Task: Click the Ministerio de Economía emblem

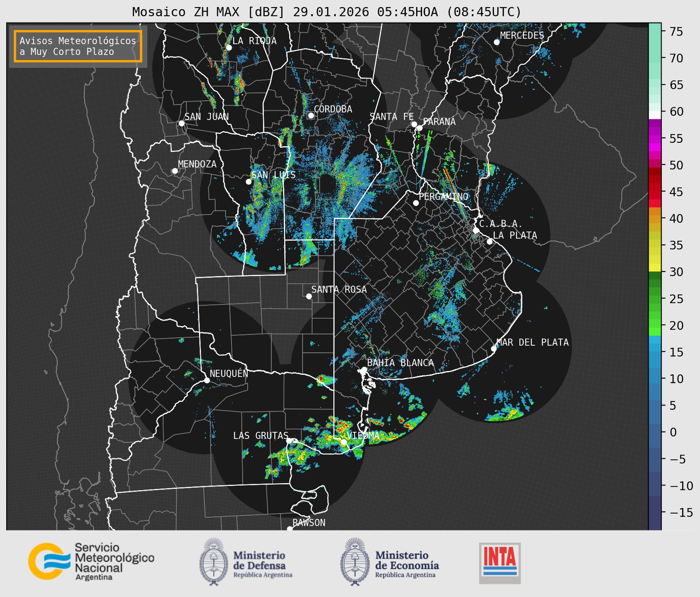Action: point(354,562)
